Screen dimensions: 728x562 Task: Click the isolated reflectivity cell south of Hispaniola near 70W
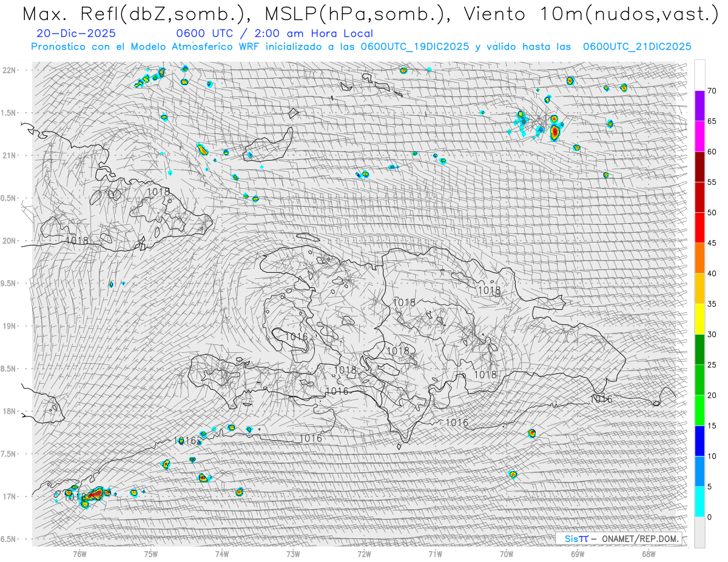pyautogui.click(x=513, y=474)
